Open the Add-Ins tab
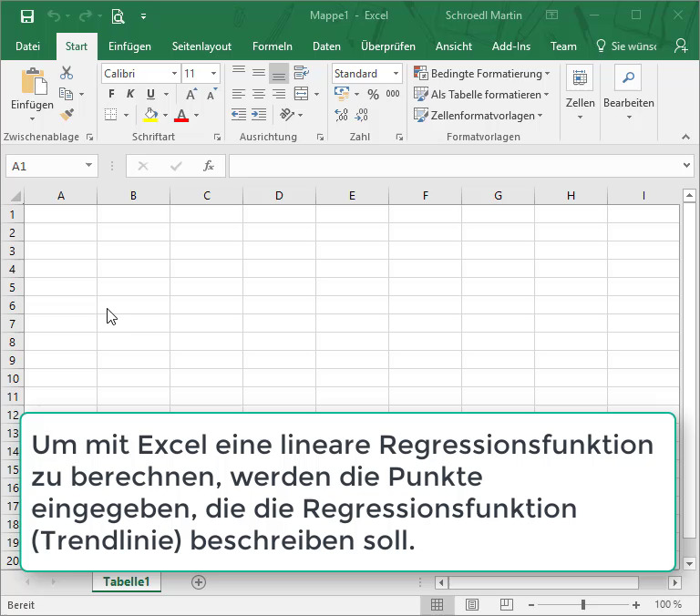700x616 pixels. tap(511, 46)
